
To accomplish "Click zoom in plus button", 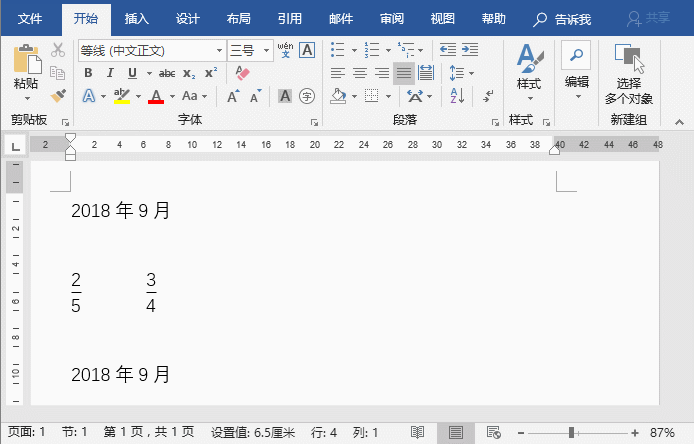I will (635, 433).
